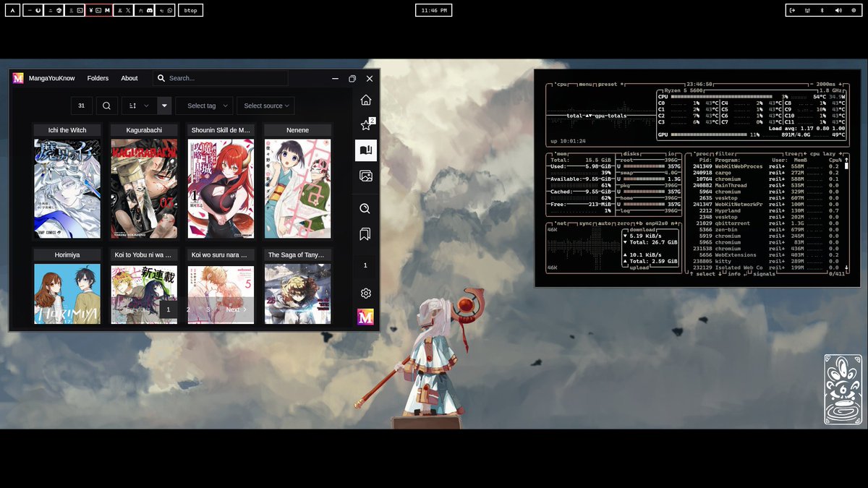The height and width of the screenshot is (488, 868).
Task: Open Nenene cover
Action: (x=297, y=189)
